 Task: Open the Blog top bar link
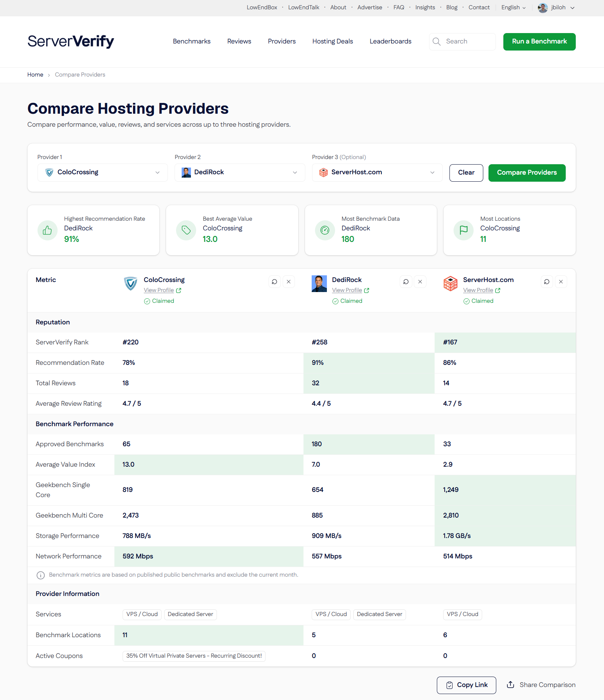[452, 7]
